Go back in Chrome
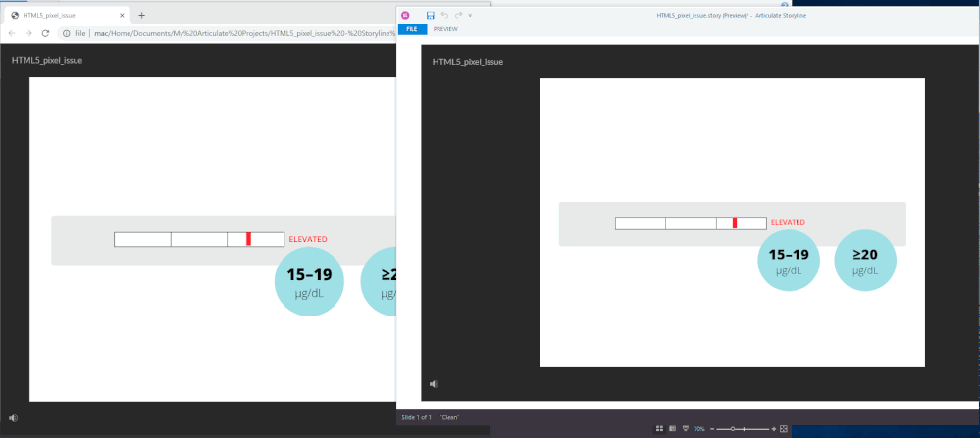Screen dimensions: 980x438 (12, 33)
